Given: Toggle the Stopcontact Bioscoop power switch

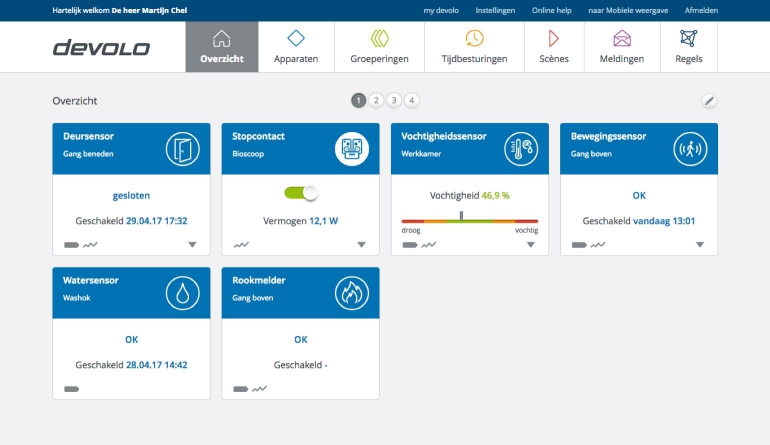Looking at the screenshot, I should (300, 193).
